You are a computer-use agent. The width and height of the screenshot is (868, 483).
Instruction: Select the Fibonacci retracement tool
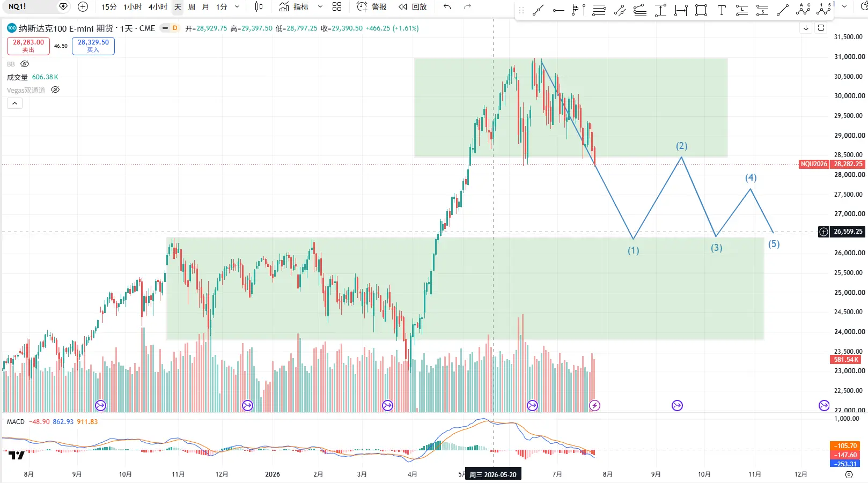pos(599,10)
